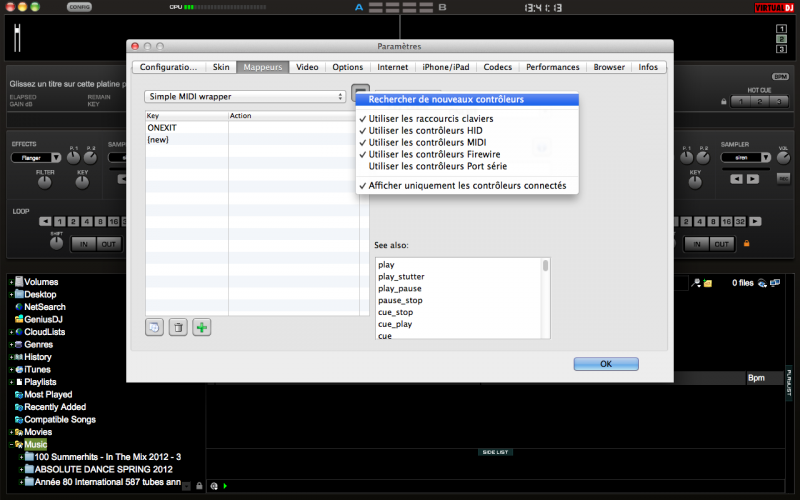Click the padlock icon in browser footer

click(200, 486)
